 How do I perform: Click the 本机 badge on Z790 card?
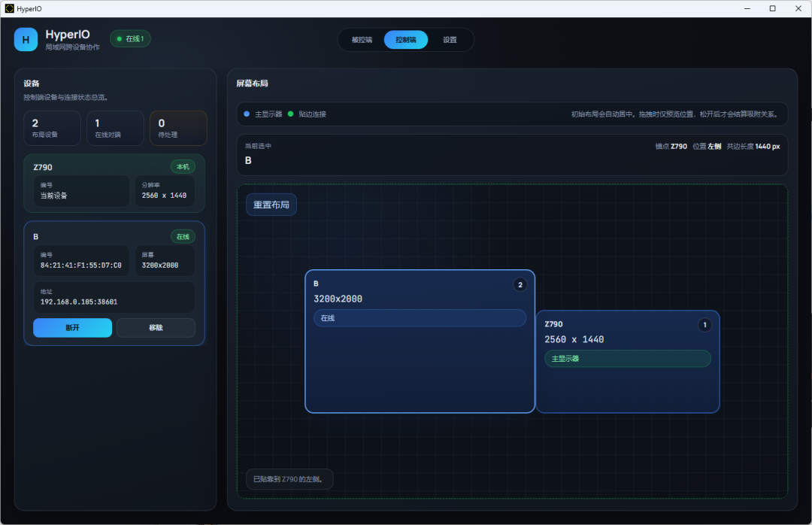point(183,167)
